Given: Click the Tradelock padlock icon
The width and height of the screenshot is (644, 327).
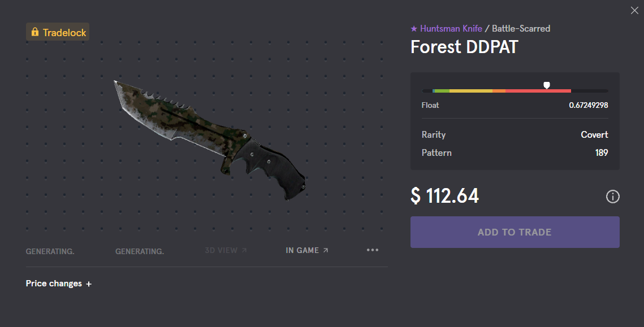Looking at the screenshot, I should pyautogui.click(x=35, y=32).
